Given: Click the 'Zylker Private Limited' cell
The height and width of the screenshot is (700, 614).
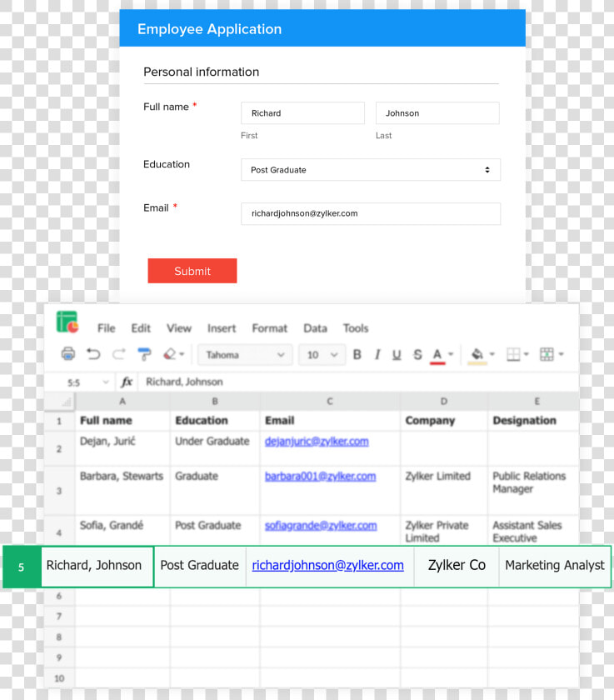Looking at the screenshot, I should tap(444, 530).
